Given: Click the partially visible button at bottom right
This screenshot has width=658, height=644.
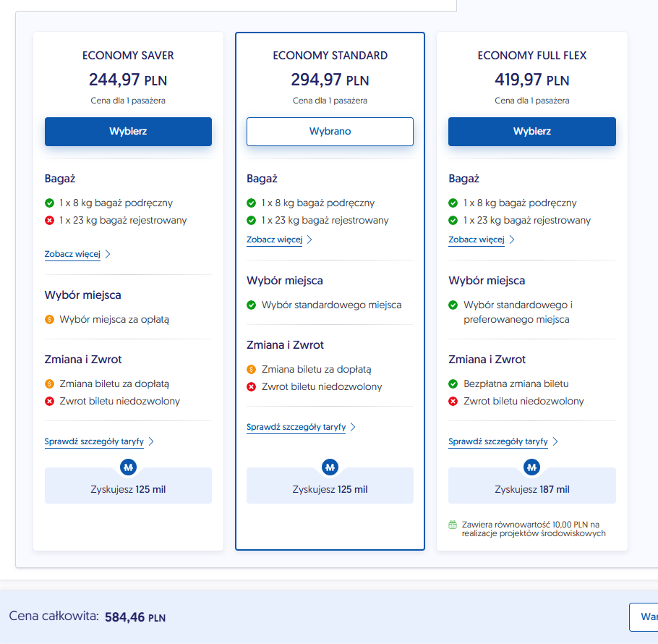Looking at the screenshot, I should pos(644,617).
